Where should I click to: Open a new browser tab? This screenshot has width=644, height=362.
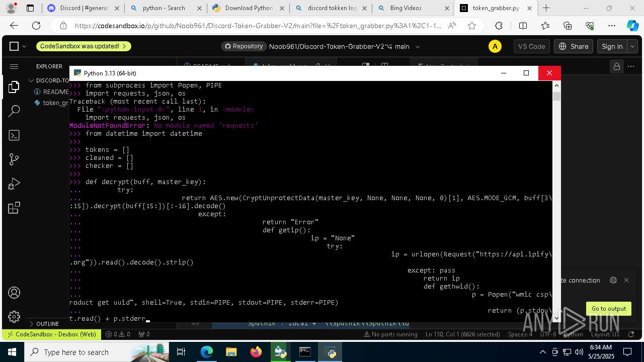point(546,8)
